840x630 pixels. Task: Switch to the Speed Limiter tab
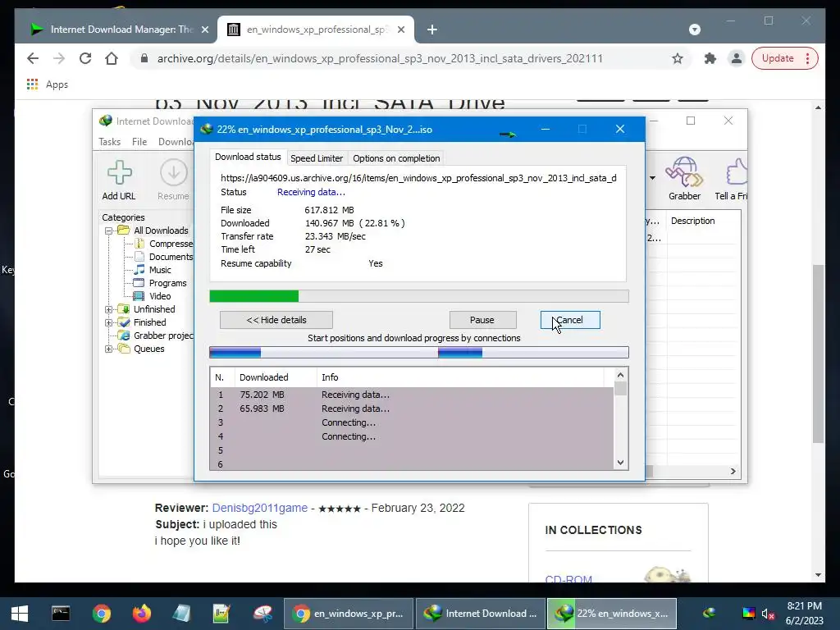(x=317, y=158)
